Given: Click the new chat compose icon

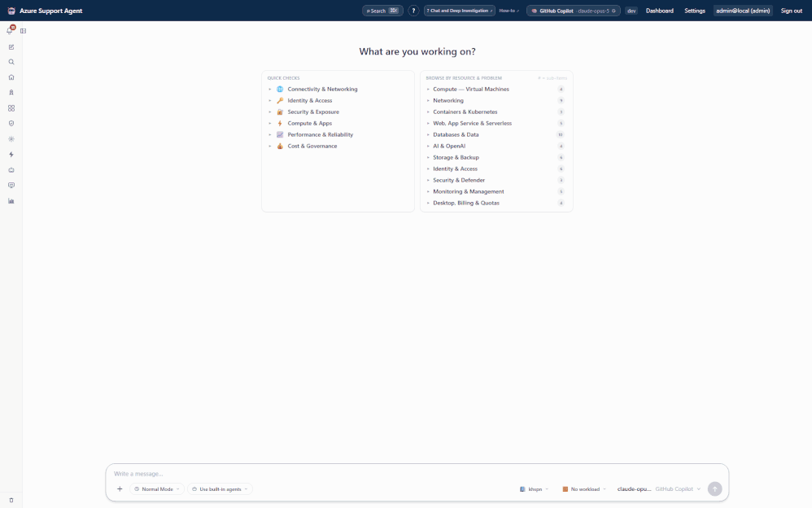Looking at the screenshot, I should 11,47.
